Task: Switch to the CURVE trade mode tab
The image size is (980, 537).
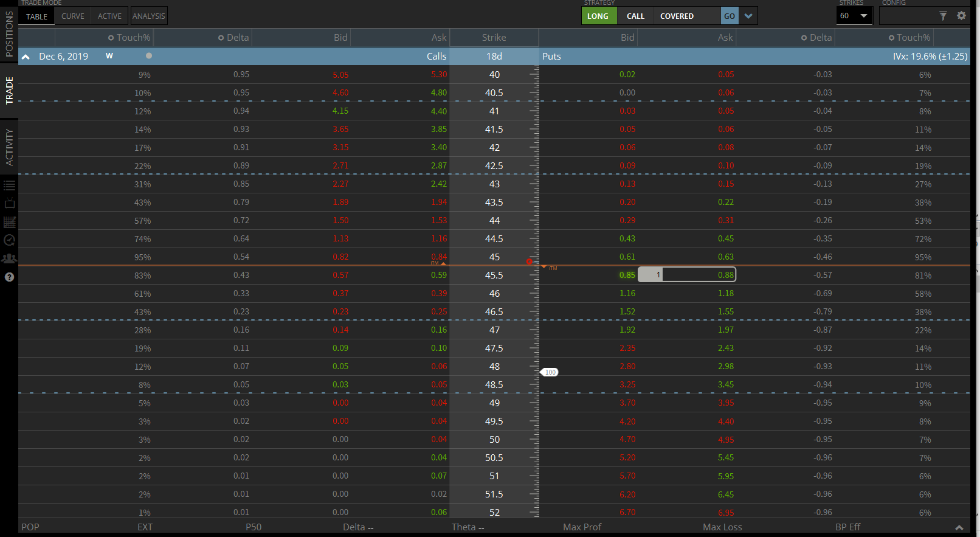Action: 73,16
